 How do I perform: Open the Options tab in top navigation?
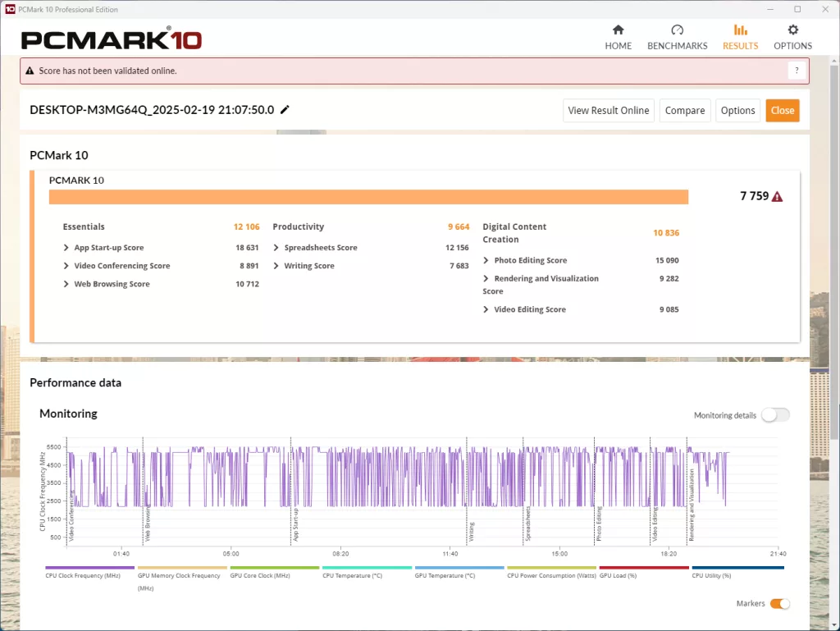click(x=793, y=38)
